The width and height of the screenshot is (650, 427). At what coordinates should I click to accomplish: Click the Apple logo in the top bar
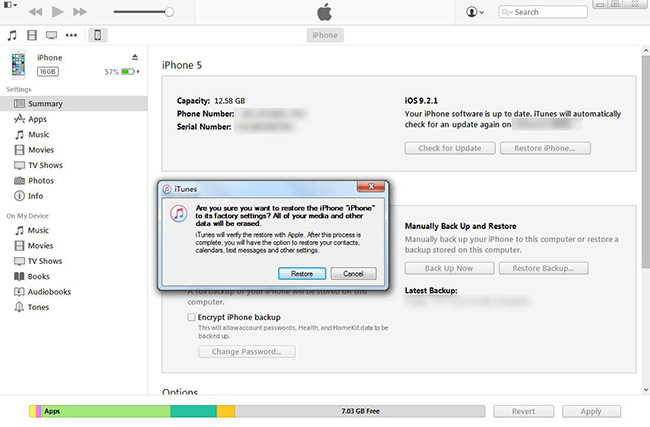coord(325,12)
